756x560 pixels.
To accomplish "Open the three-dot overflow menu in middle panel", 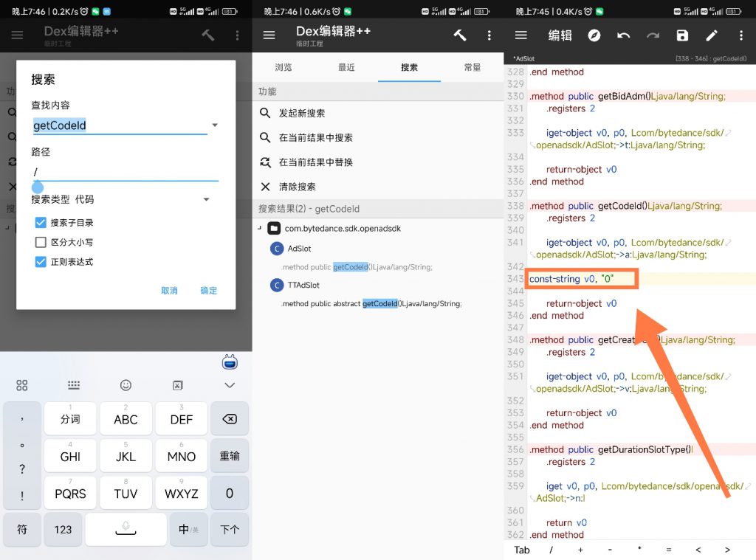I will [x=489, y=35].
